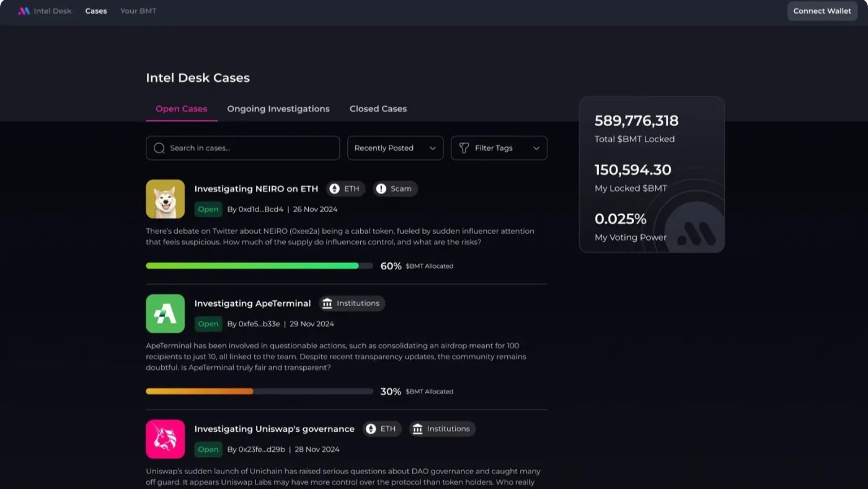Click the 26 Nov 2024 date
The width and height of the screenshot is (868, 489).
(315, 209)
